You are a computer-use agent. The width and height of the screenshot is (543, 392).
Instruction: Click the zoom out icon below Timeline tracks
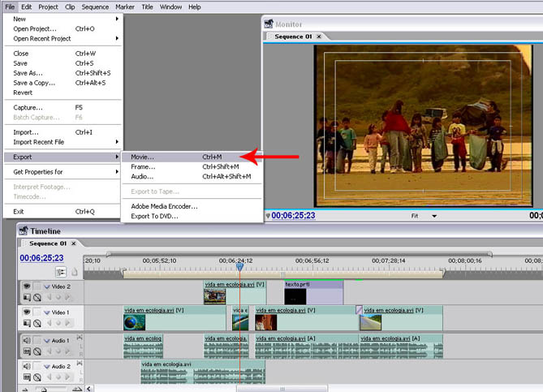tap(25, 389)
